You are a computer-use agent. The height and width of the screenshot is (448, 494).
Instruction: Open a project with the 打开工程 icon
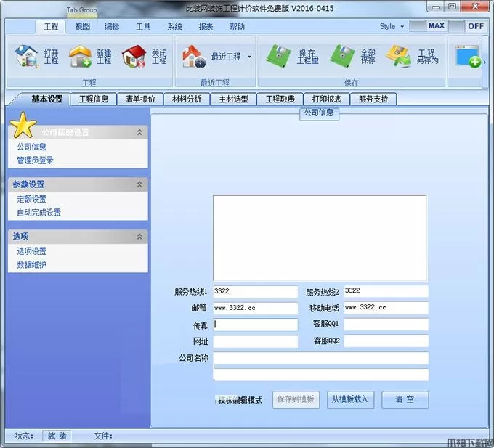26,57
